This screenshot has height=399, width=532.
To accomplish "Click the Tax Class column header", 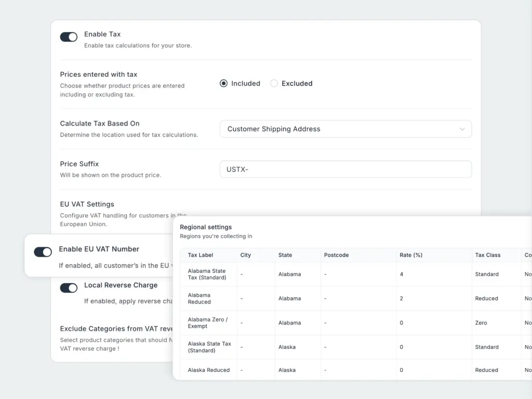I will click(487, 255).
